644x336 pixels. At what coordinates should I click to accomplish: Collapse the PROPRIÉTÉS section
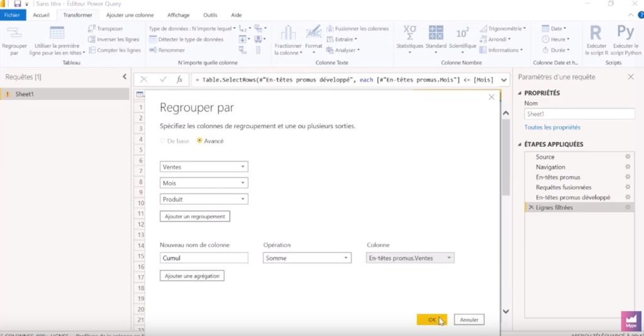point(519,93)
